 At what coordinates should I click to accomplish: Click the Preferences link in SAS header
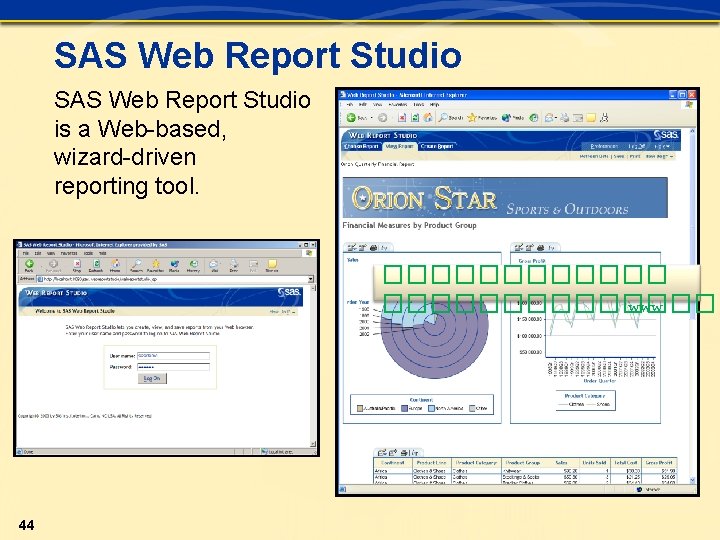[604, 146]
